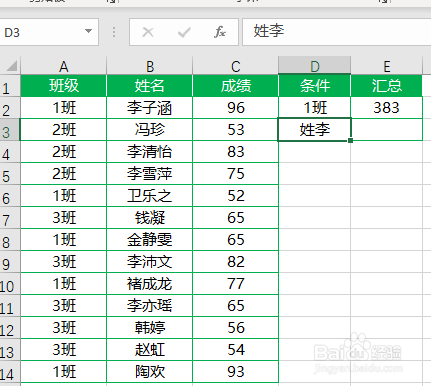431x386 pixels.
Task: Select column A header
Action: coord(63,66)
